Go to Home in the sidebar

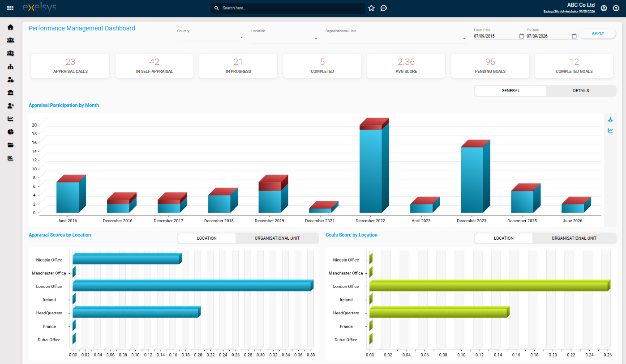click(x=10, y=27)
